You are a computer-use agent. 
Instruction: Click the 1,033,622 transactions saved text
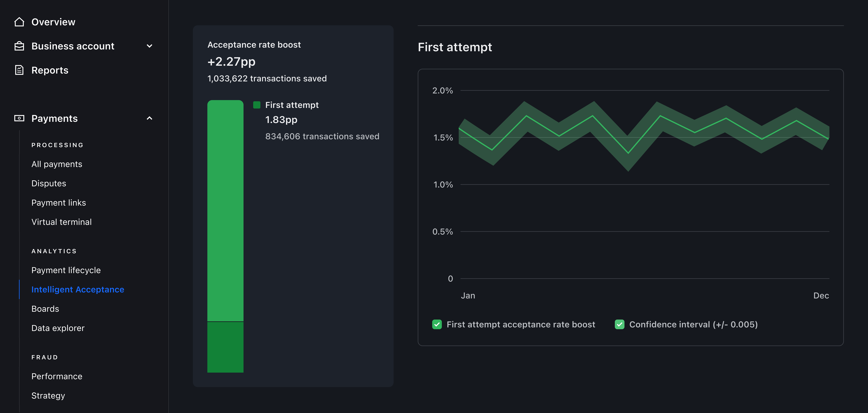[267, 79]
